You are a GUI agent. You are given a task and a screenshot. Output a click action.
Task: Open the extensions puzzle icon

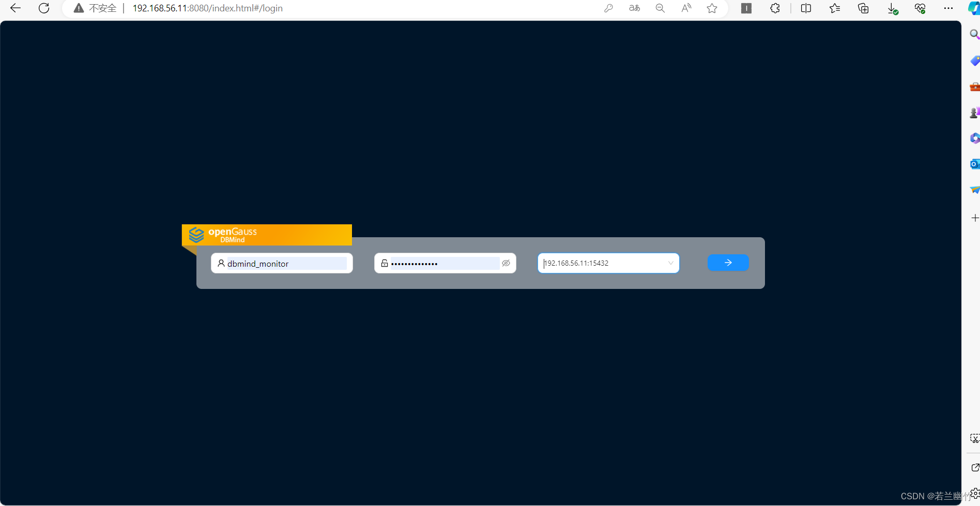pyautogui.click(x=775, y=8)
